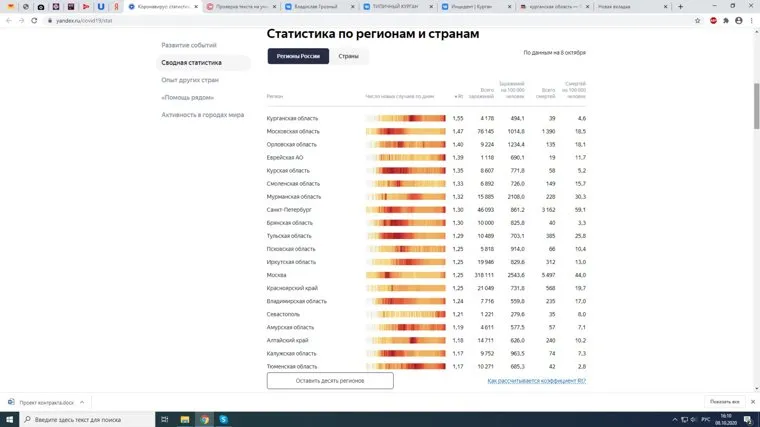Click the Курганская область heatmap bar
The width and height of the screenshot is (760, 427).
pyautogui.click(x=405, y=118)
